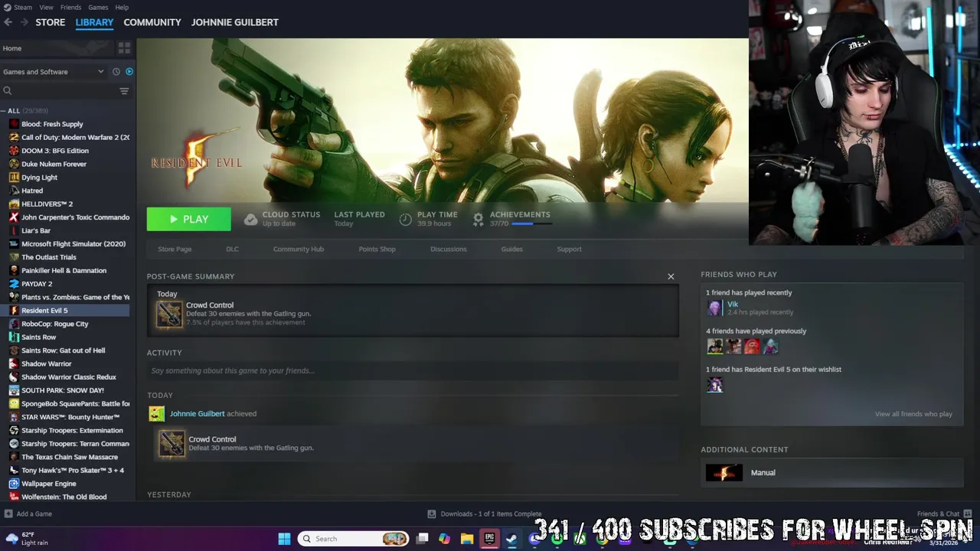Select STAR WARS: Bounty Hunter

(70, 417)
